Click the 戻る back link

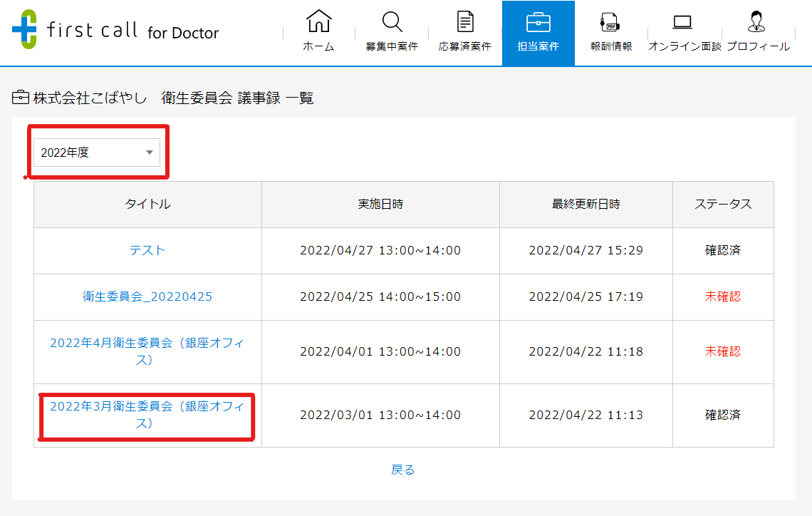pyautogui.click(x=402, y=469)
